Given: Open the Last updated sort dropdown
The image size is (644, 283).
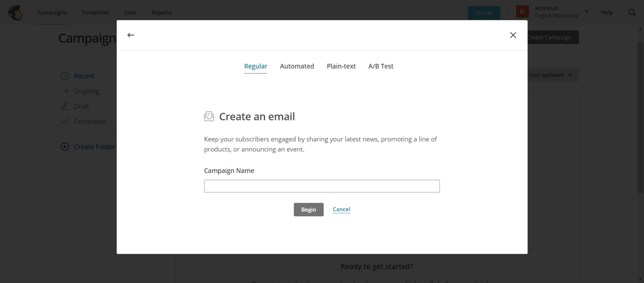Looking at the screenshot, I should pos(550,75).
